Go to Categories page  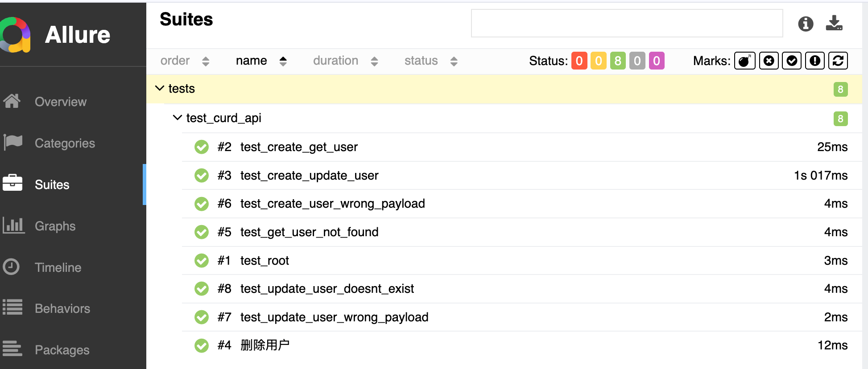point(65,143)
